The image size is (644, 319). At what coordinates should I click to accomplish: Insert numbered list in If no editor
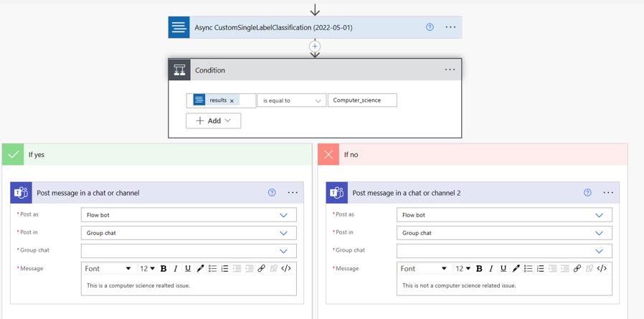tap(540, 269)
